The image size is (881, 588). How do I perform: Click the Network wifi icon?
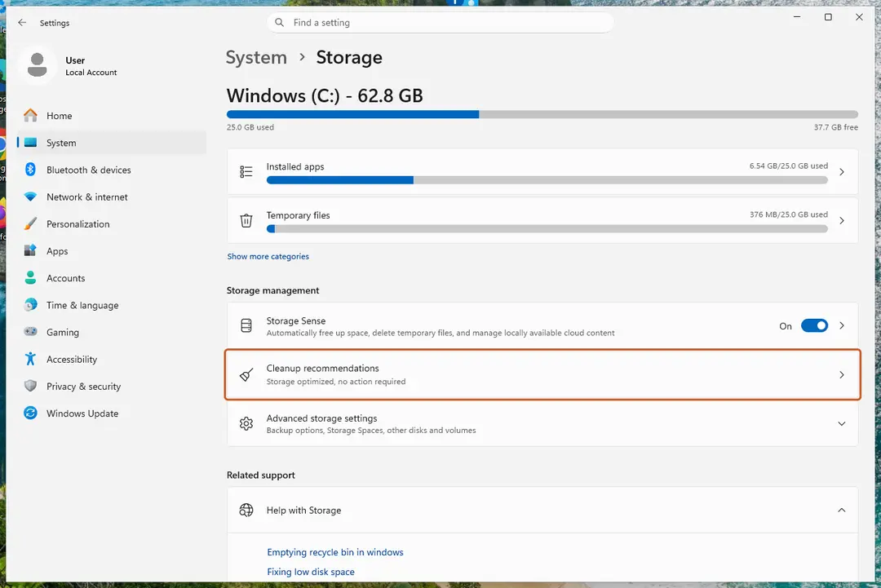(30, 197)
